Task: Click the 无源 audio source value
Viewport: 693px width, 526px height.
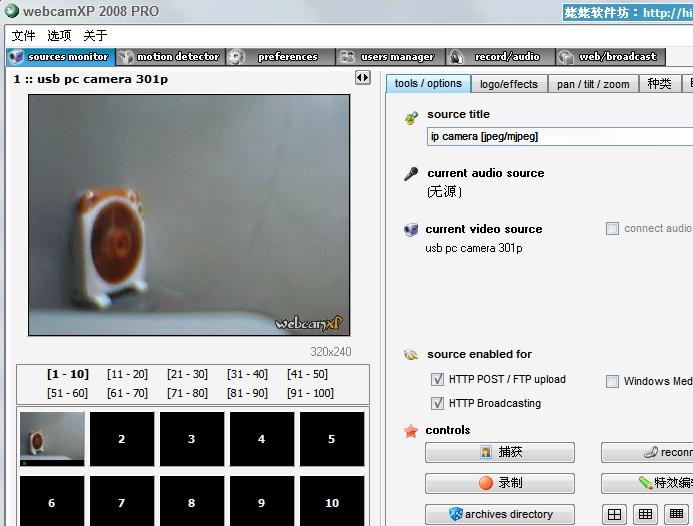Action: tap(444, 192)
